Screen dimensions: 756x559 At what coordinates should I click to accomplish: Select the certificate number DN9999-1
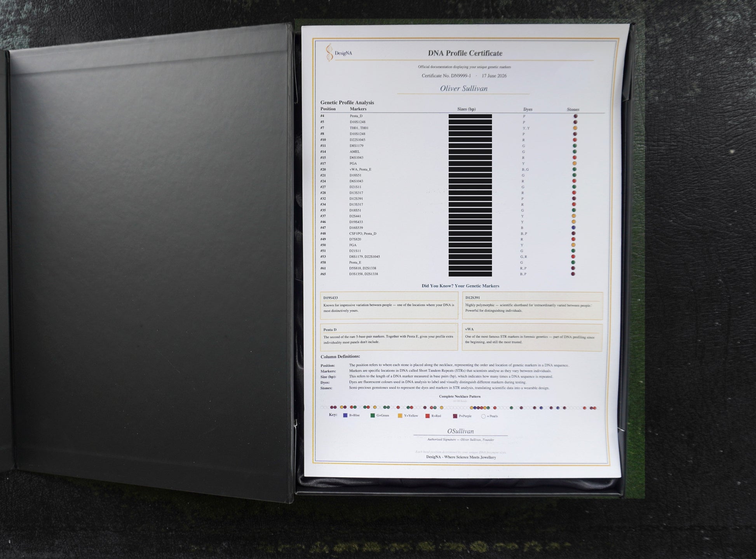[x=461, y=76]
